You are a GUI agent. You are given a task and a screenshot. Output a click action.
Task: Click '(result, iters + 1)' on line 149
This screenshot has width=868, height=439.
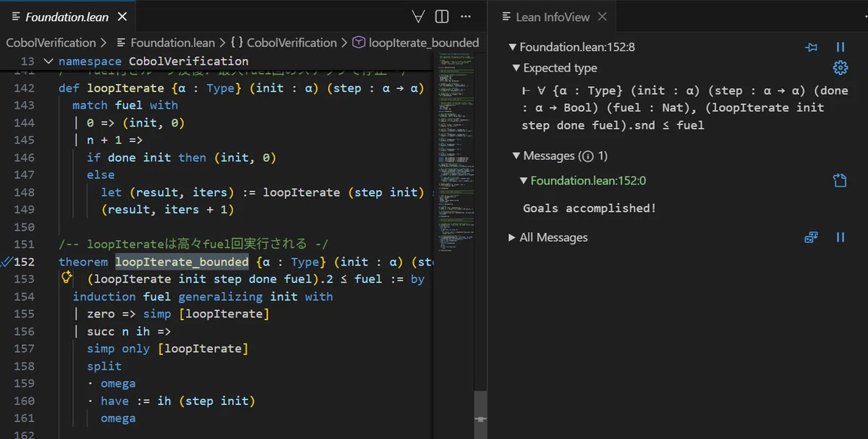(168, 210)
